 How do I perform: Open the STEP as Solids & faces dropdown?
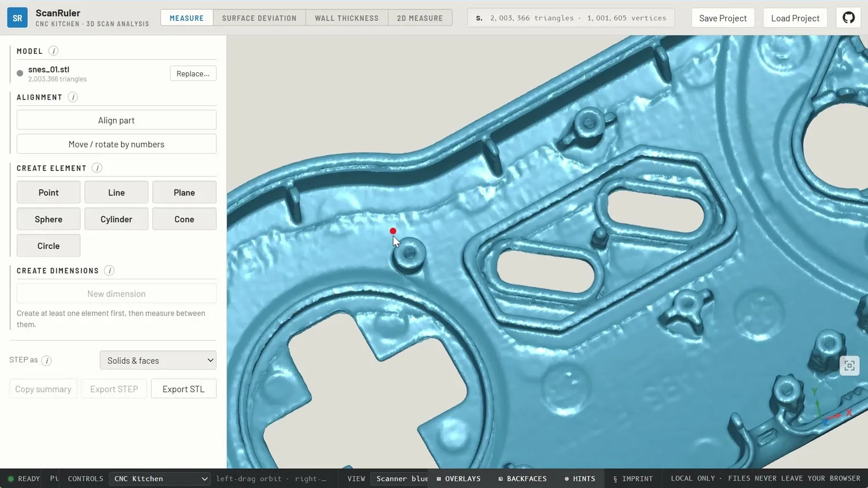pyautogui.click(x=158, y=360)
